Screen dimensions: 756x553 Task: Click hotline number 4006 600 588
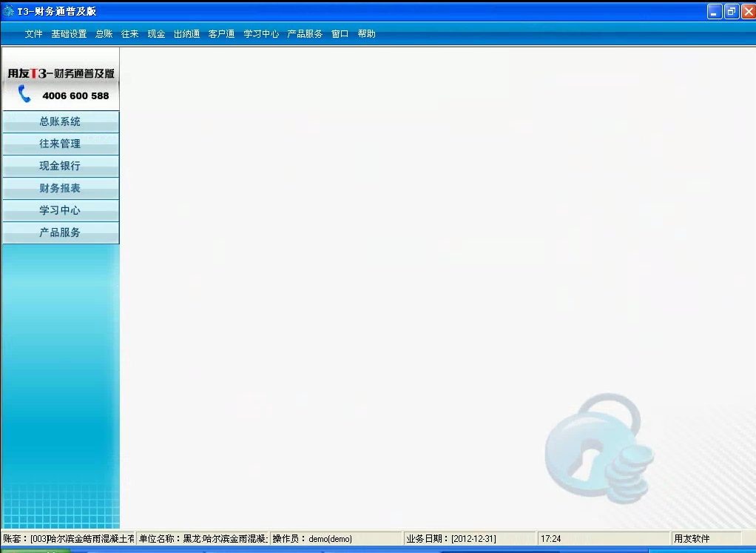(75, 95)
